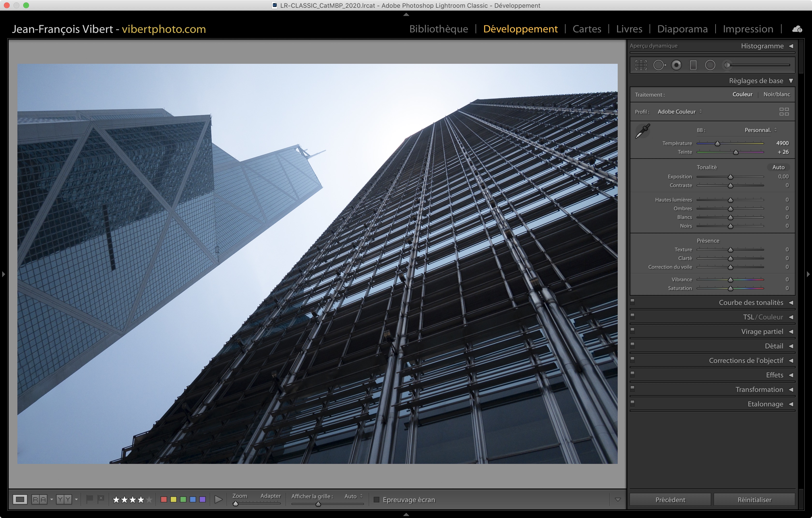The height and width of the screenshot is (518, 812).
Task: Pick the white balance eyedropper
Action: point(643,131)
